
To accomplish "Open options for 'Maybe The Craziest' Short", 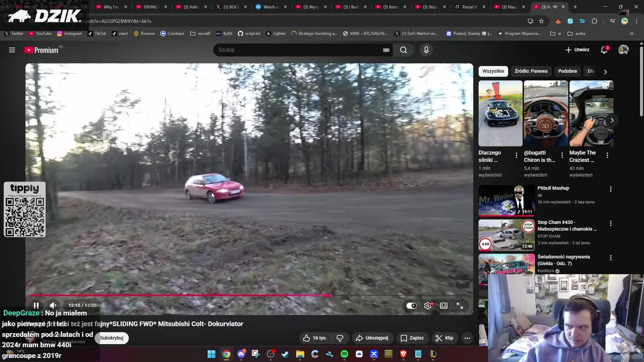I will click(607, 155).
